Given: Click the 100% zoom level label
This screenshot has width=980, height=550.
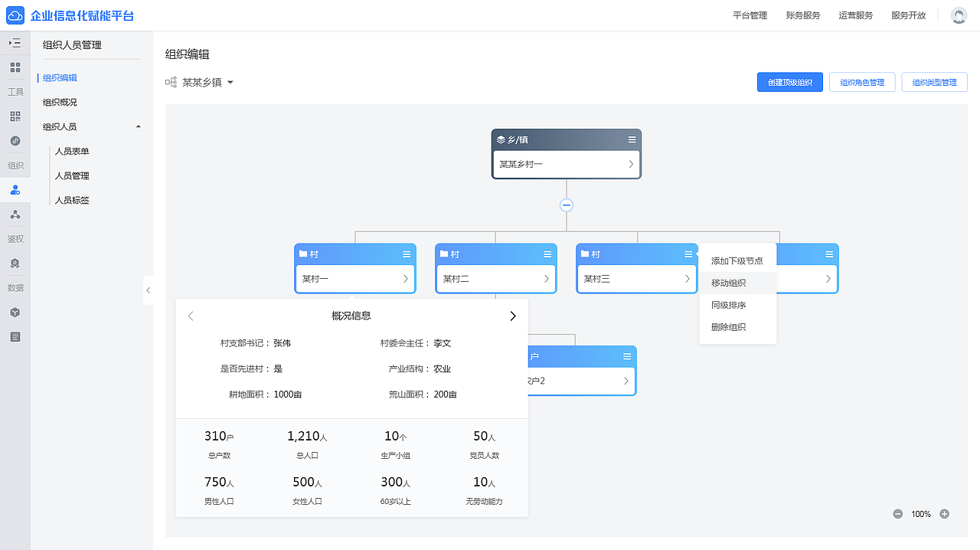Looking at the screenshot, I should 921,514.
